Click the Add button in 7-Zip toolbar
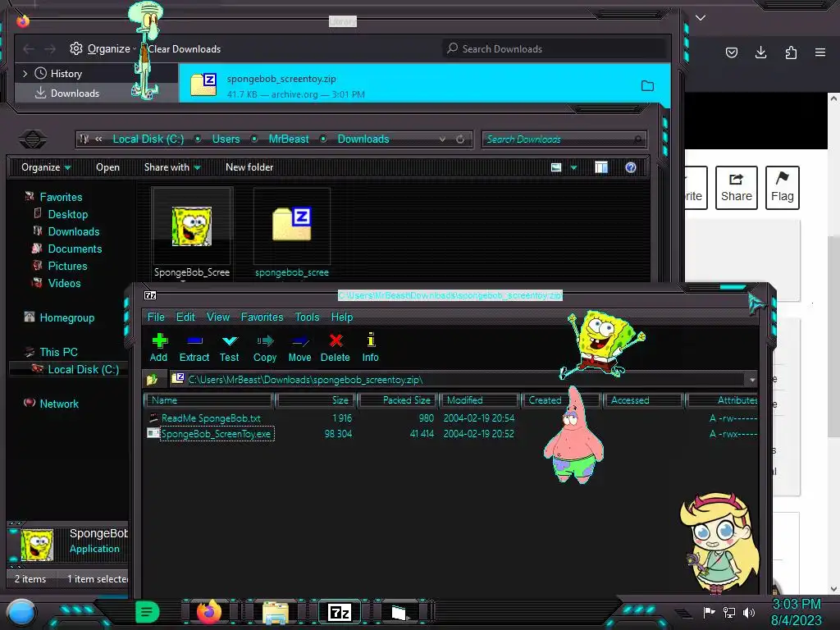The height and width of the screenshot is (630, 840). click(158, 348)
